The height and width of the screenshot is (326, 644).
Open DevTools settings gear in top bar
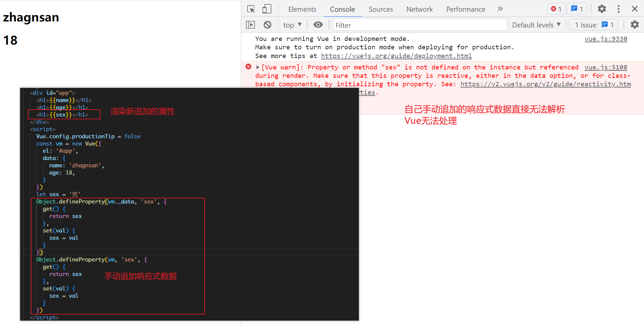602,9
